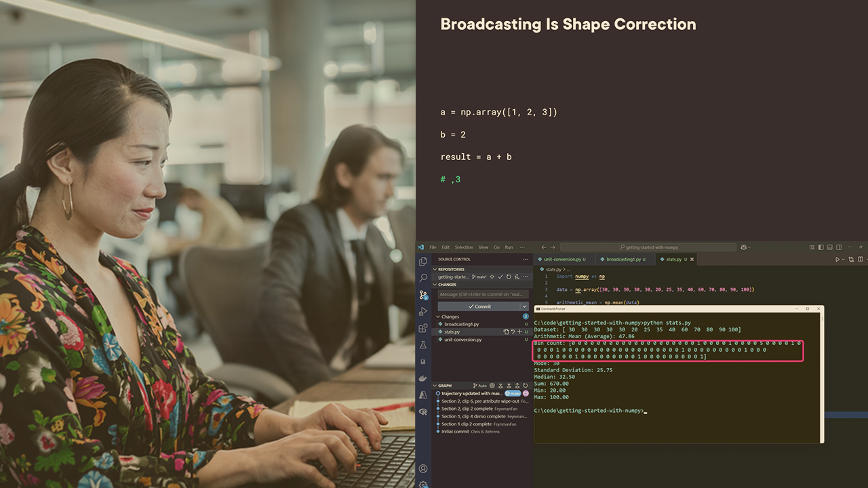Open the Search view in activity bar
The width and height of the screenshot is (868, 488).
pos(423,278)
